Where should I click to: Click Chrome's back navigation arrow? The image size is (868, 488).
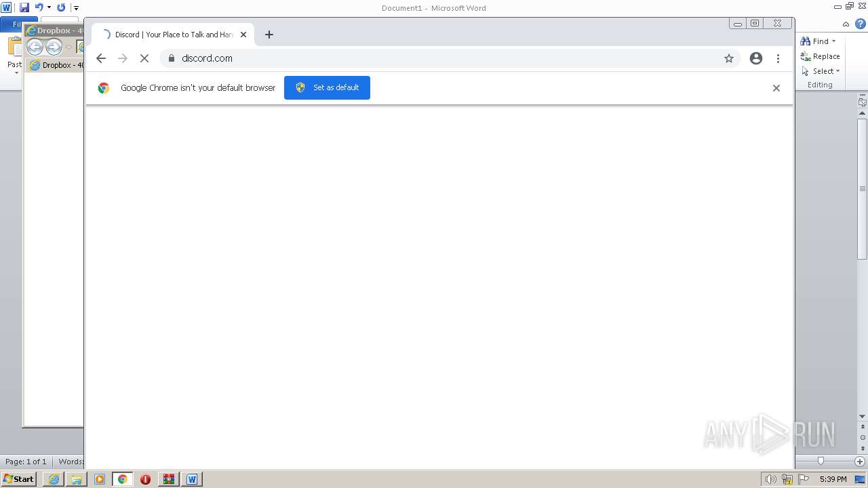pos(101,58)
